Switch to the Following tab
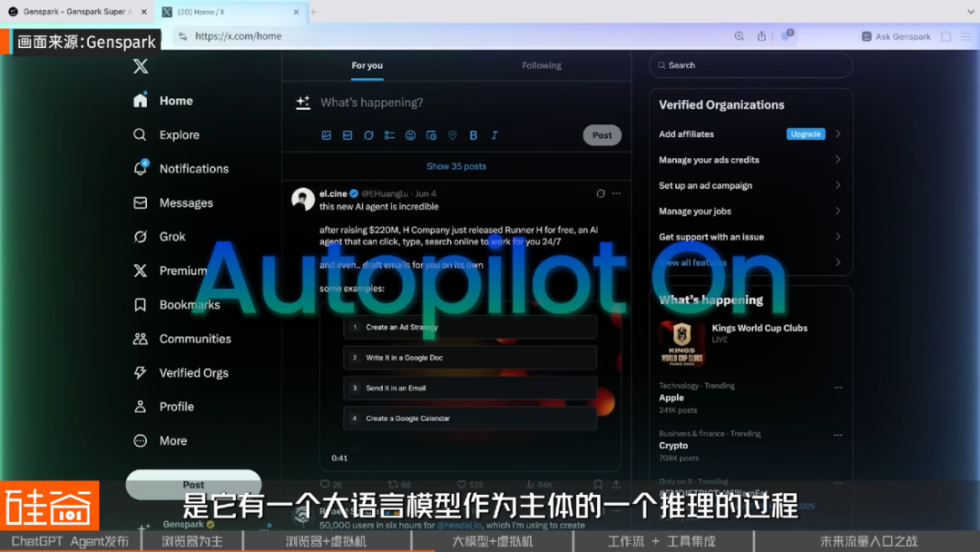Screen dimensions: 980x552 click(x=541, y=65)
